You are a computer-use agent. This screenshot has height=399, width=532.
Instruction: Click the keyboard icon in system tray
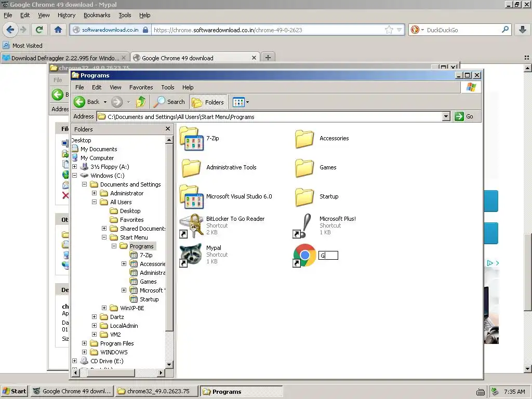click(480, 392)
